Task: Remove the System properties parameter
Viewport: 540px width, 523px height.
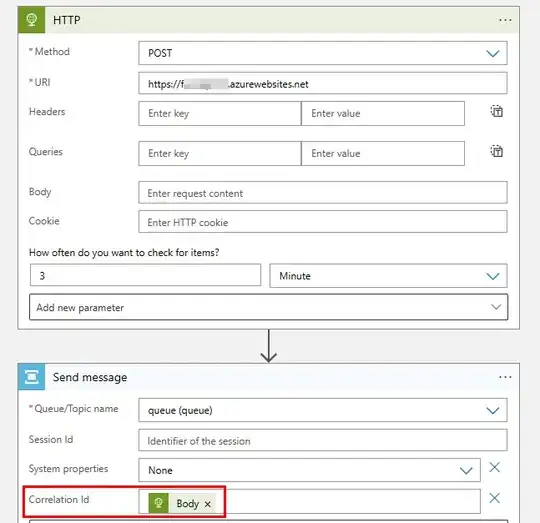Action: (495, 468)
